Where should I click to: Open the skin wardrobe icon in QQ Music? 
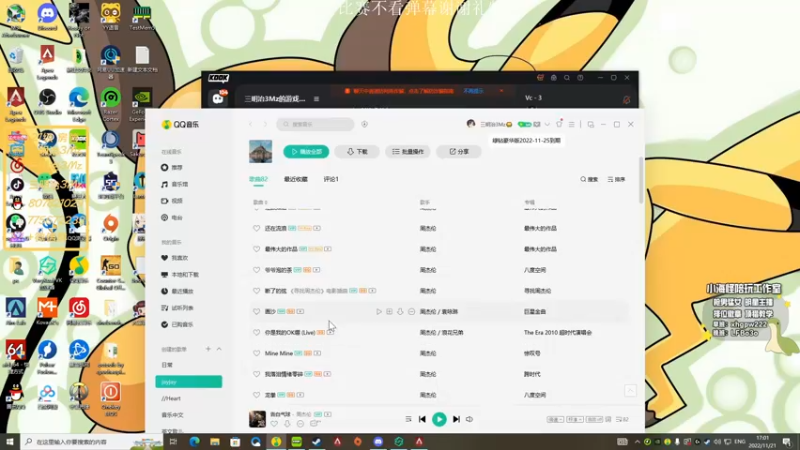tap(559, 124)
